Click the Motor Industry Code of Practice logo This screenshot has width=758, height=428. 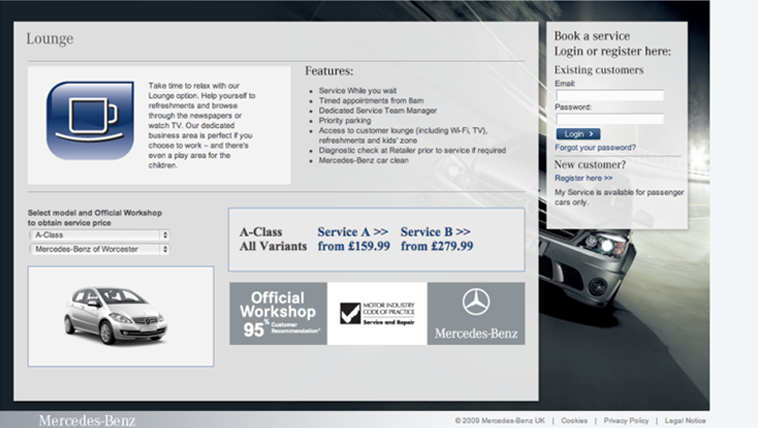[x=376, y=313]
